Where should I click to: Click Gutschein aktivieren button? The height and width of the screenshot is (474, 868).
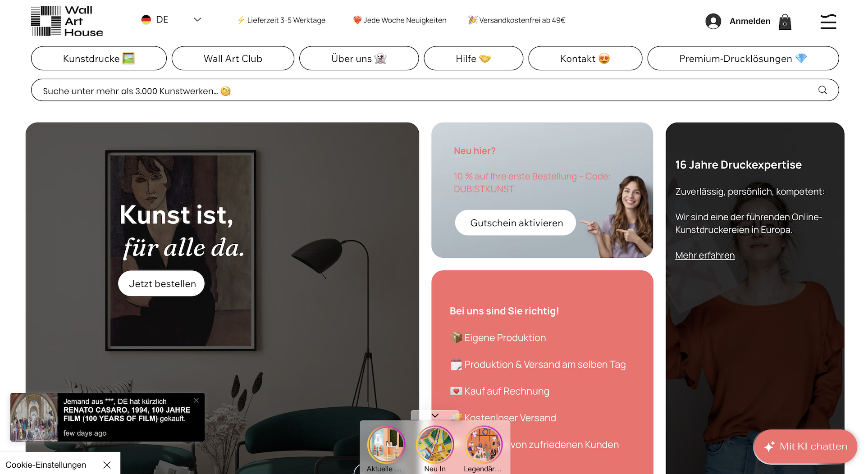coord(516,223)
